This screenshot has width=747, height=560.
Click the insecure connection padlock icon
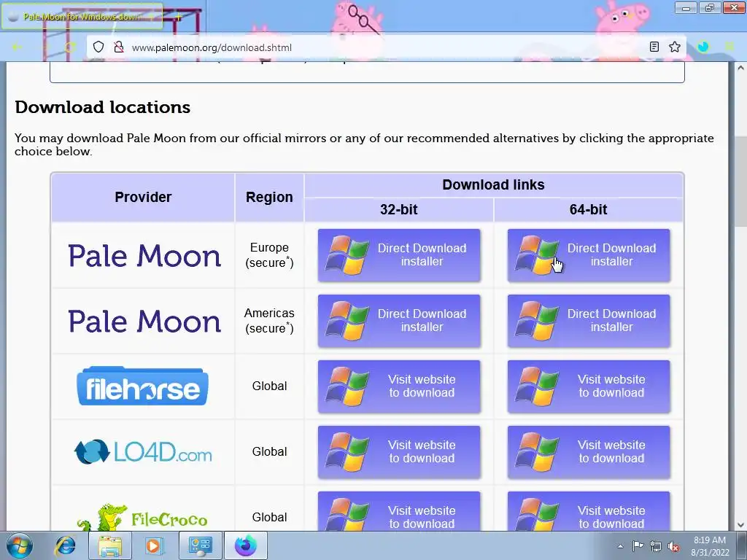pos(118,47)
